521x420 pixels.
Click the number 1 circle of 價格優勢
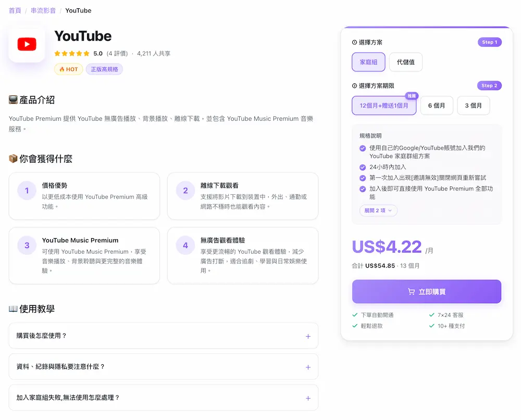point(27,190)
